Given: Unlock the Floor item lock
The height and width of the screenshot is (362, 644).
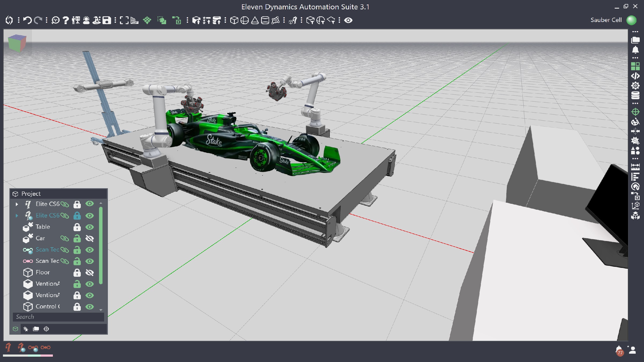Looking at the screenshot, I should point(77,273).
